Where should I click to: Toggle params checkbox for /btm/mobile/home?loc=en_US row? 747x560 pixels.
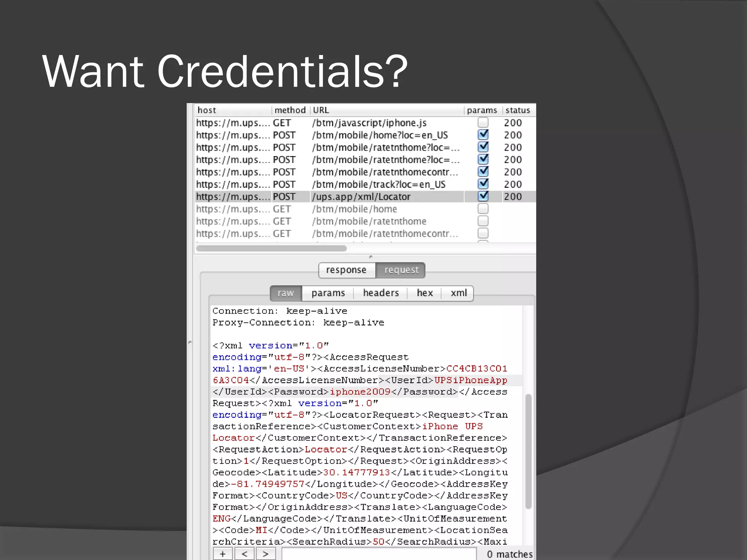pyautogui.click(x=483, y=135)
